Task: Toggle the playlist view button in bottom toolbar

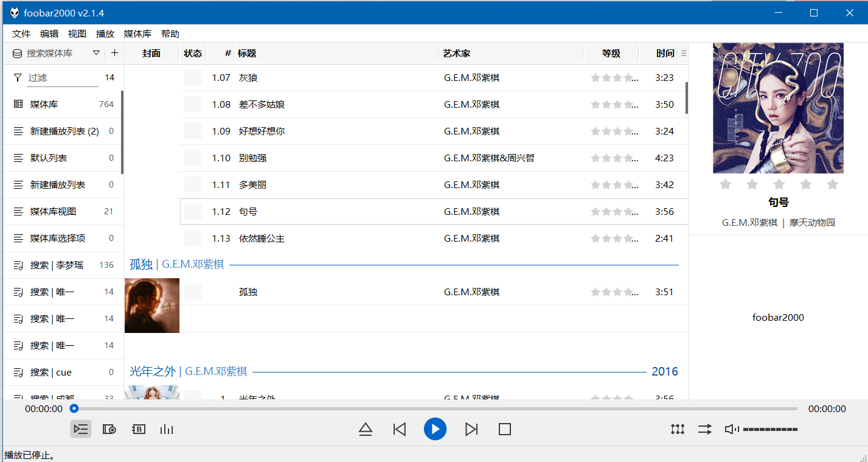Action: point(81,429)
